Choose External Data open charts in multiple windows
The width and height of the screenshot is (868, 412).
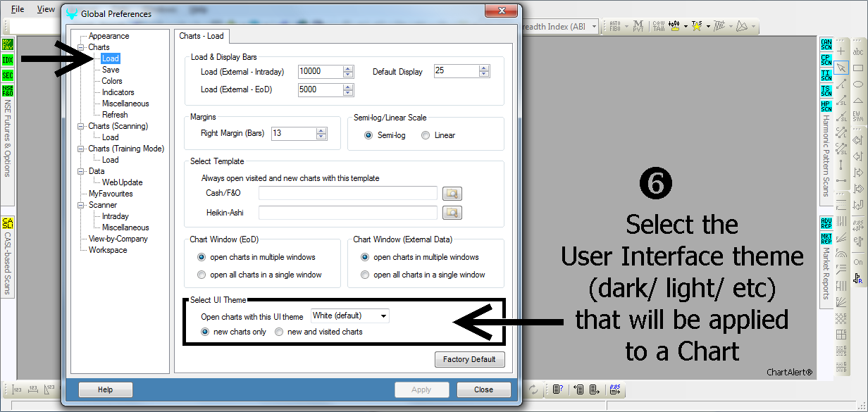365,257
